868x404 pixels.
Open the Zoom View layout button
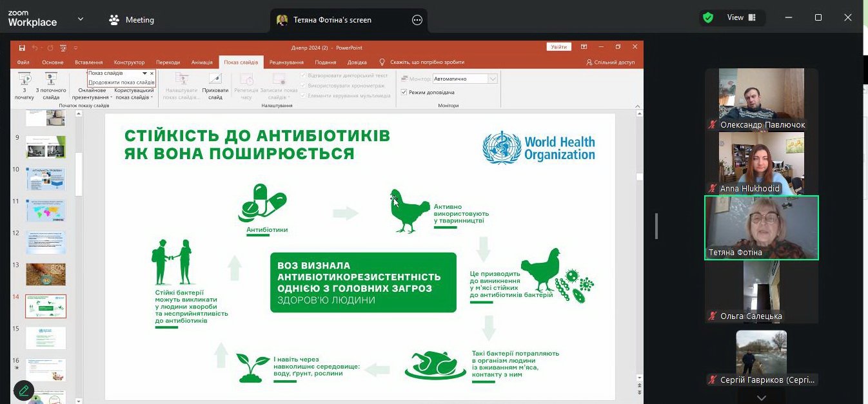click(741, 18)
